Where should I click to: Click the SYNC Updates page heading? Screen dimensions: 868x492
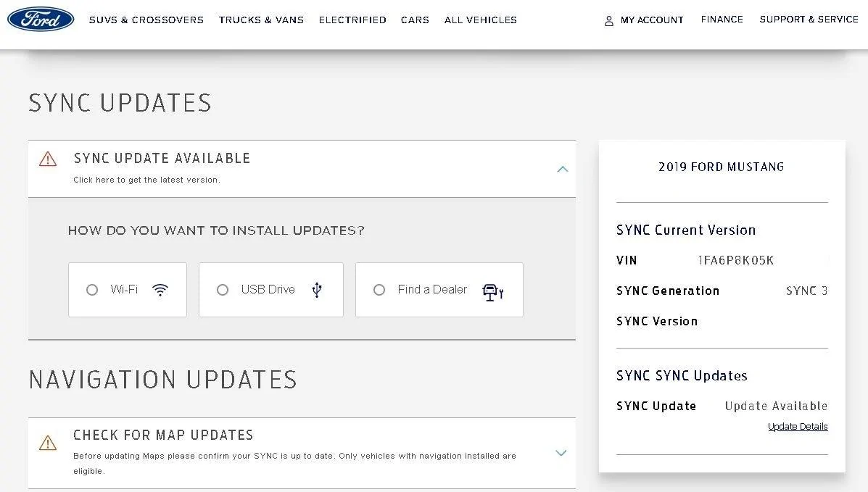(x=120, y=103)
